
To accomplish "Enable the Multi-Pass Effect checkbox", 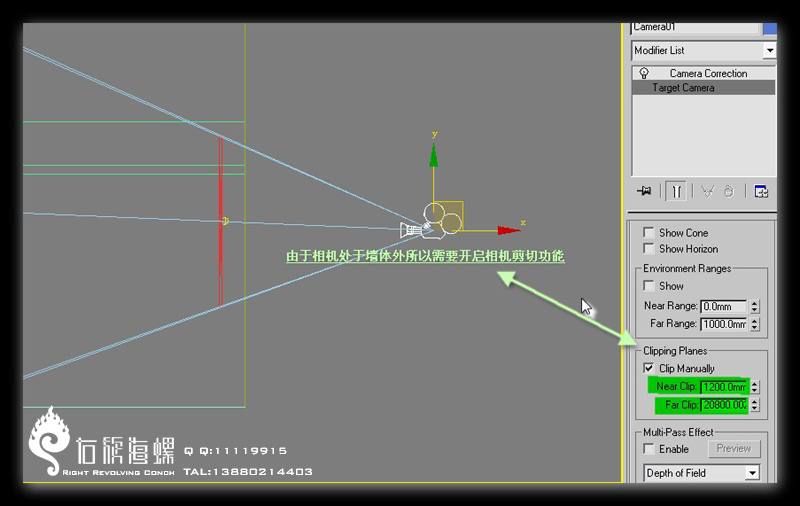I will (x=648, y=449).
